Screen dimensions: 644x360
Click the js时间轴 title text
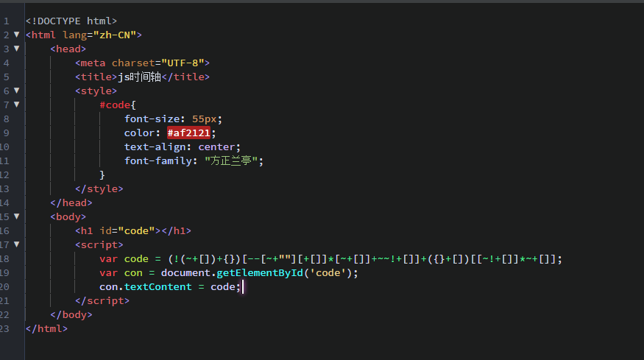(139, 77)
